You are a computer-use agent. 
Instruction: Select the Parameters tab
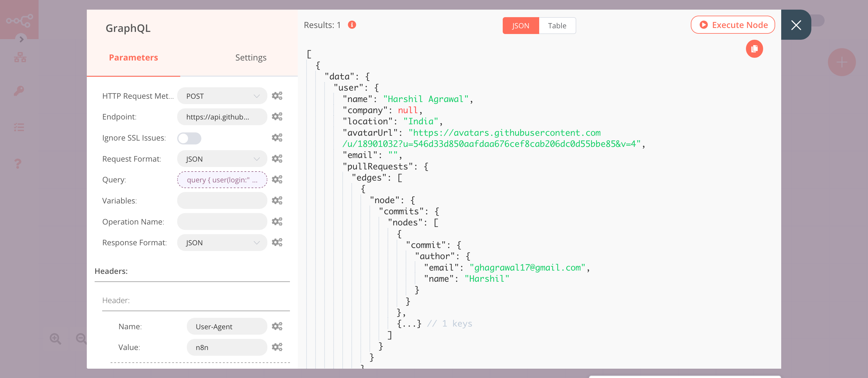click(133, 57)
